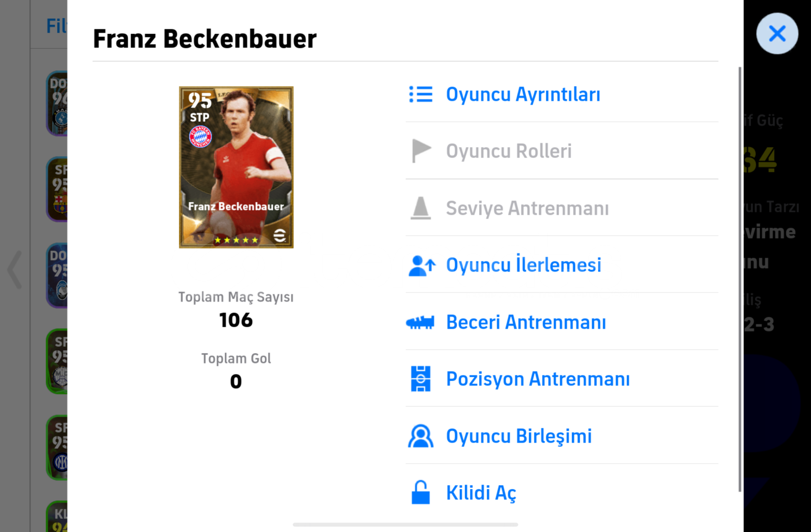
Task: Click the list icon beside Oyuncu Ayrıntıları
Action: [x=421, y=94]
